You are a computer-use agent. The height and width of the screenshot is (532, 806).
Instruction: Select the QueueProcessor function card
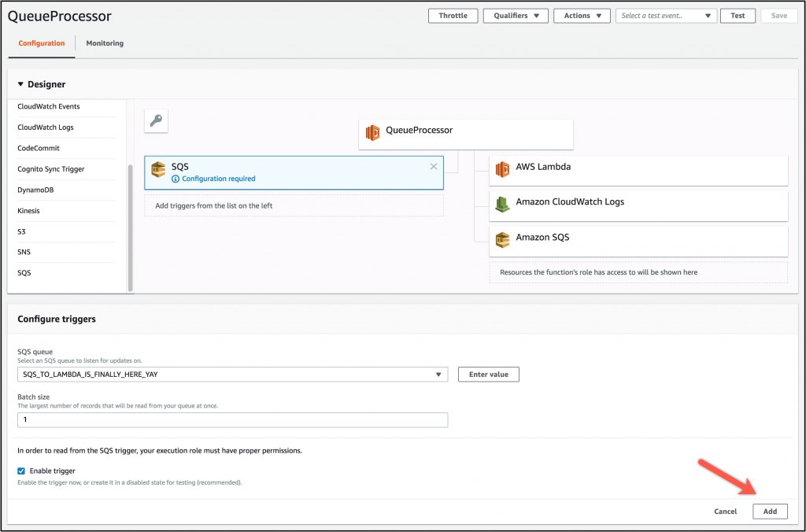coord(466,135)
